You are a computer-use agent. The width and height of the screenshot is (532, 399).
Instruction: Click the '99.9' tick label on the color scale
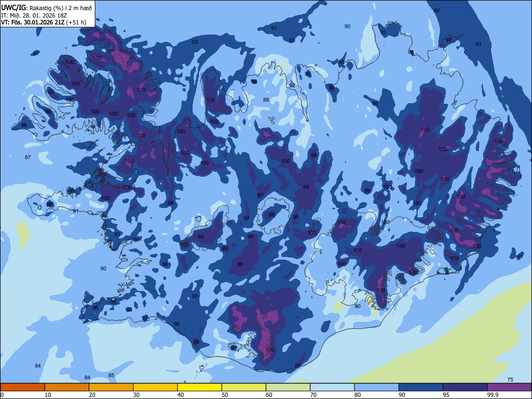tap(493, 395)
